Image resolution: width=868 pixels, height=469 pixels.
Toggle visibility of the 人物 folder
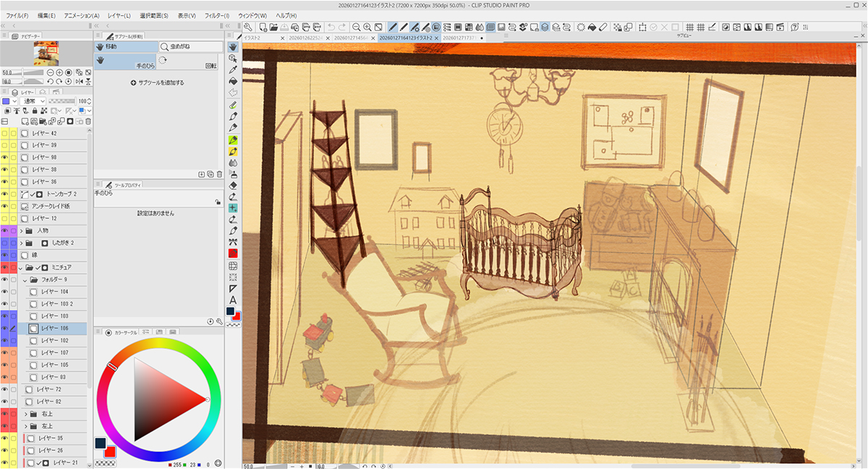point(4,231)
